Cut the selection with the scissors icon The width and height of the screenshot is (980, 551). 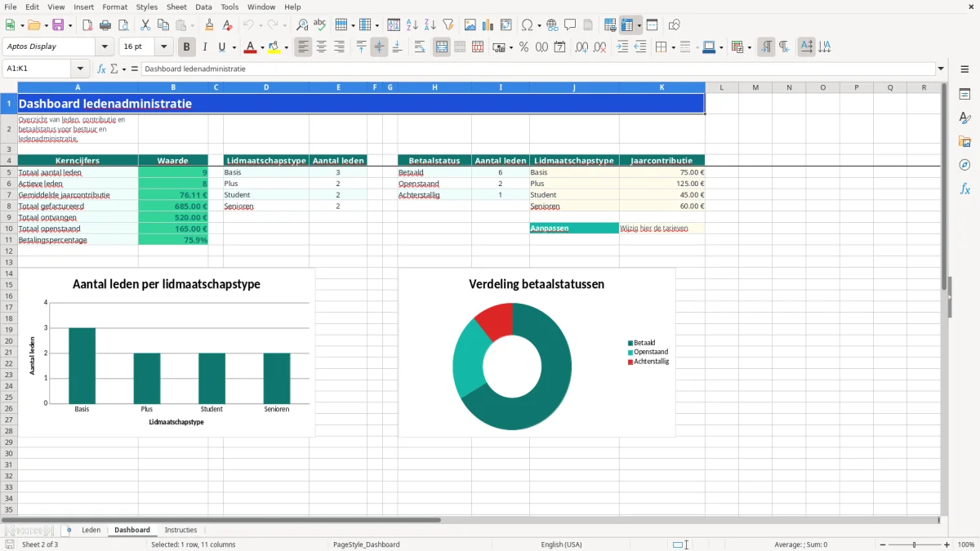(145, 25)
